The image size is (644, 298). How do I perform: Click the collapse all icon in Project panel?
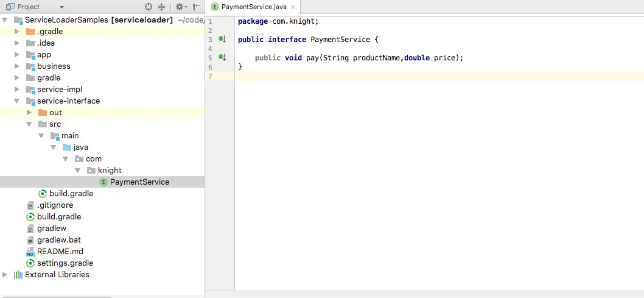pos(161,7)
